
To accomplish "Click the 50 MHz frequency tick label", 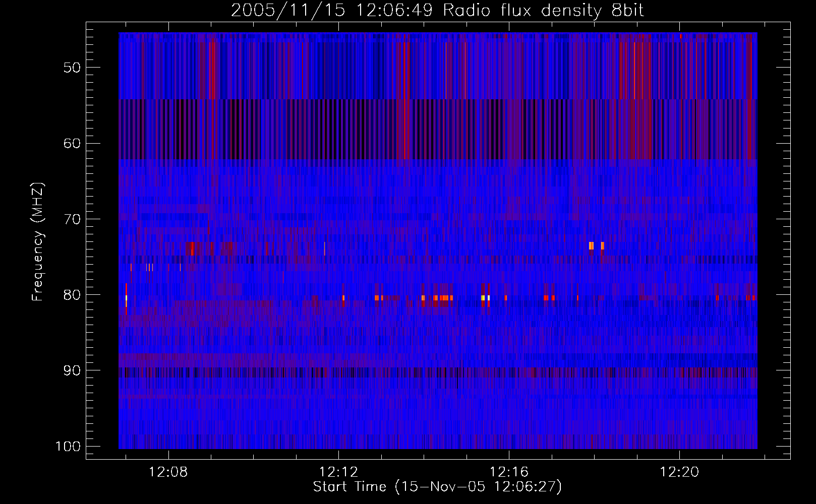I will tap(72, 68).
